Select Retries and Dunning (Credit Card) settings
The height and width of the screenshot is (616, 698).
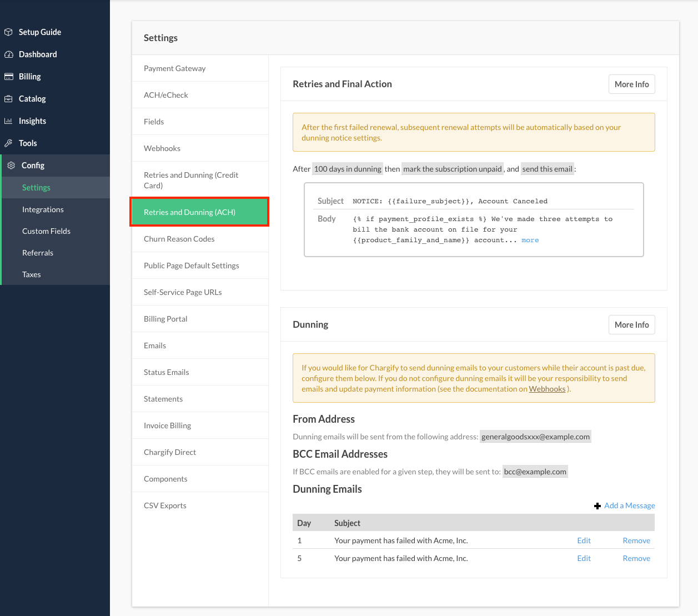point(191,180)
